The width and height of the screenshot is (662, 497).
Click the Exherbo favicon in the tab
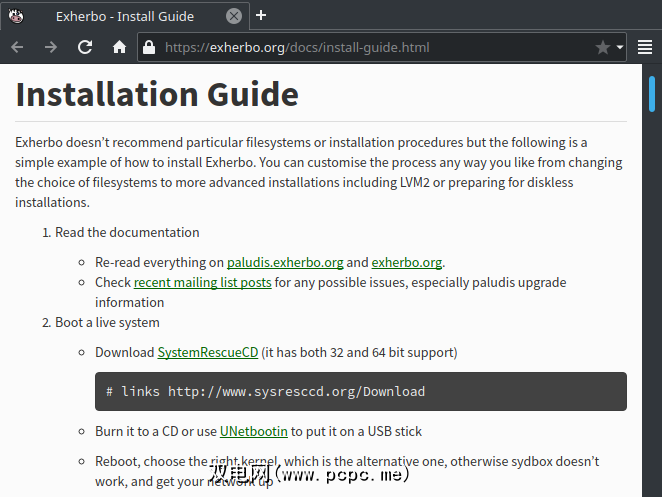pos(17,15)
